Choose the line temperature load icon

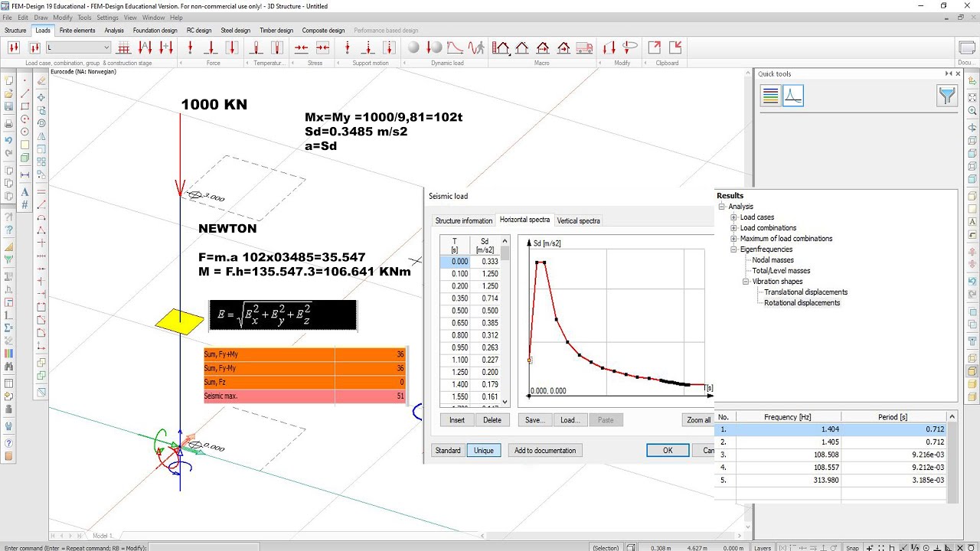pyautogui.click(x=258, y=47)
